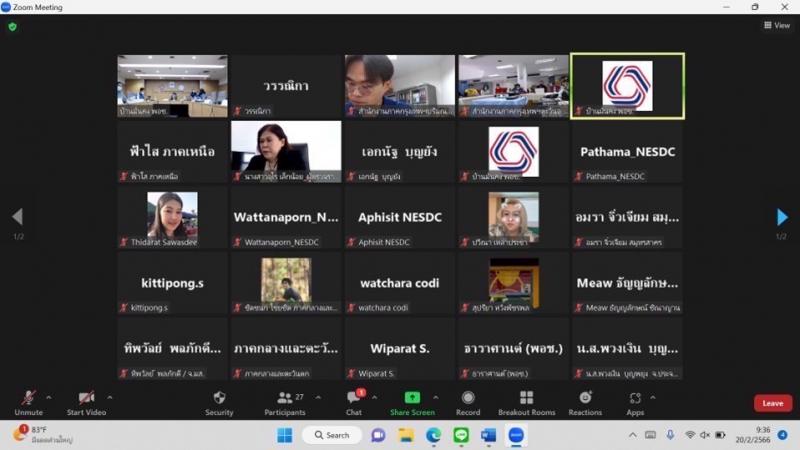Open the Reactions menu
800x450 pixels.
585,403
